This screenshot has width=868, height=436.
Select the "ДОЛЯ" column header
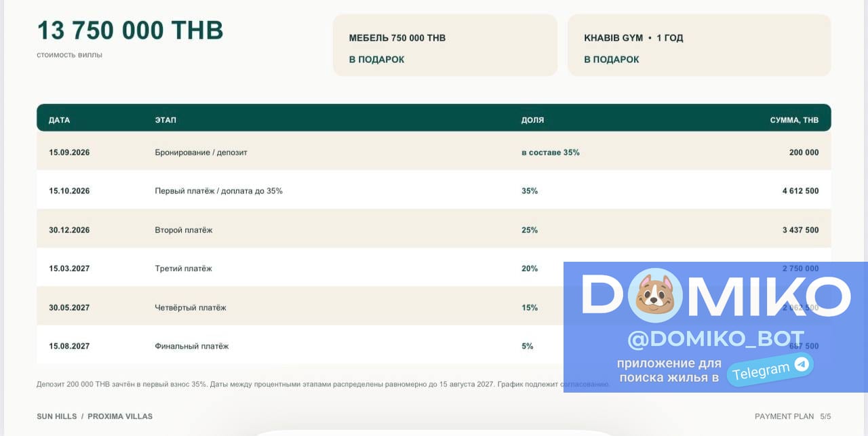pyautogui.click(x=532, y=120)
